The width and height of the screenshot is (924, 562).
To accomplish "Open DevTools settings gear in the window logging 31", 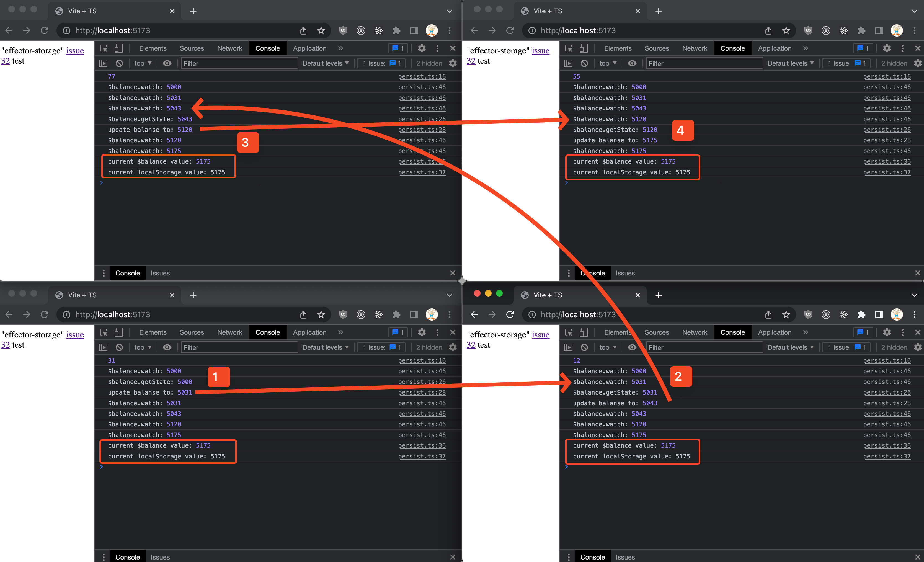I will click(x=422, y=332).
